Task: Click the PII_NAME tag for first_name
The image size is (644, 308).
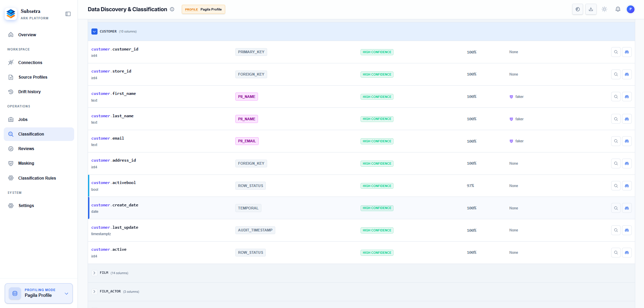Action: (246, 97)
